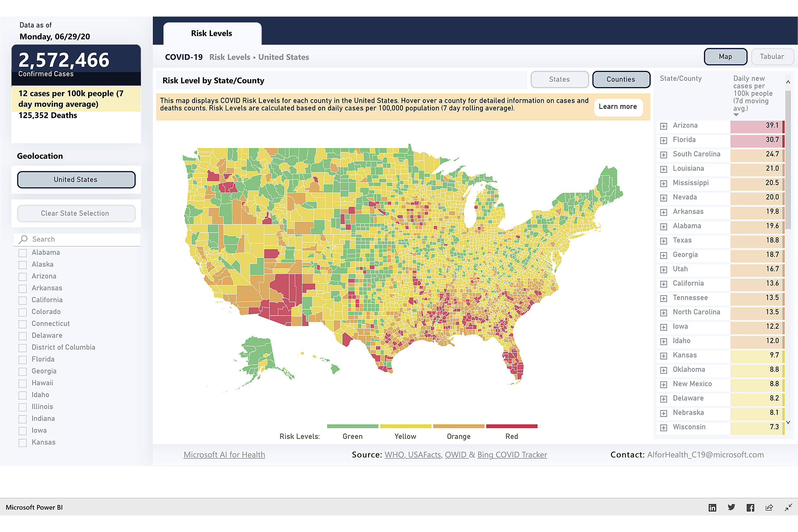Click the search magnifier icon
Screen dimensions: 798x532
pyautogui.click(x=23, y=239)
